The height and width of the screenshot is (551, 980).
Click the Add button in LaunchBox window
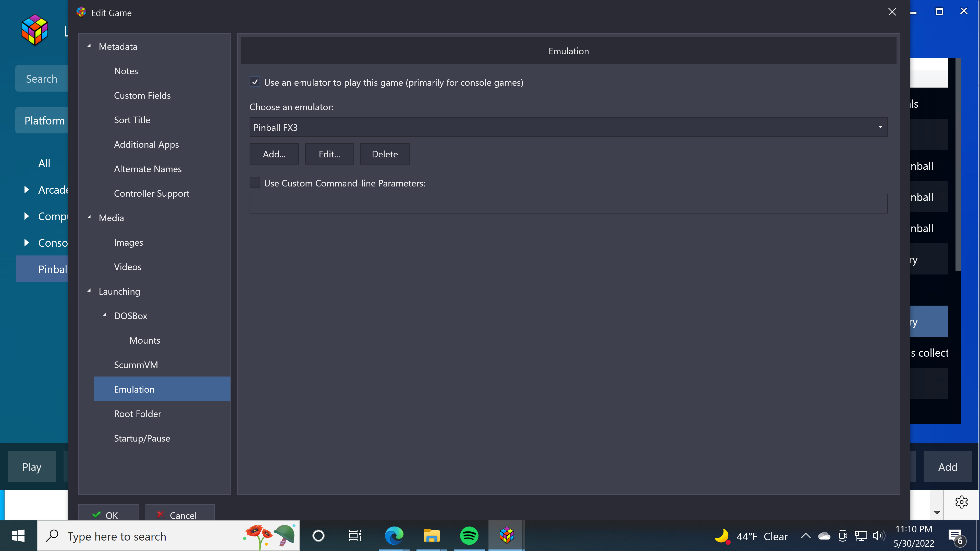(948, 467)
